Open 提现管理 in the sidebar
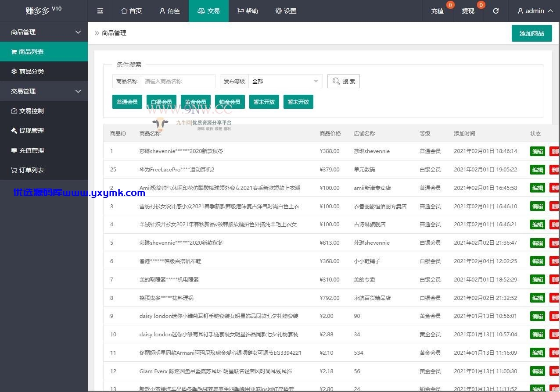This screenshot has width=560, height=392. coord(44,131)
